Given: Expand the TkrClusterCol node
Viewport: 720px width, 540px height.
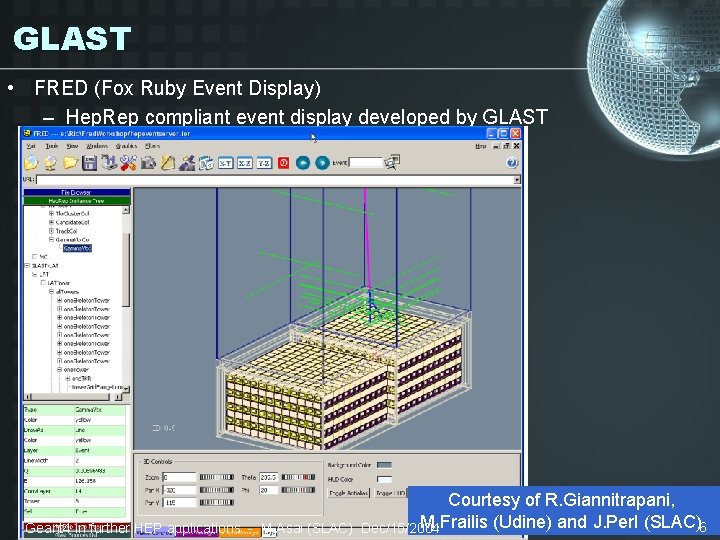Looking at the screenshot, I should coord(51,214).
